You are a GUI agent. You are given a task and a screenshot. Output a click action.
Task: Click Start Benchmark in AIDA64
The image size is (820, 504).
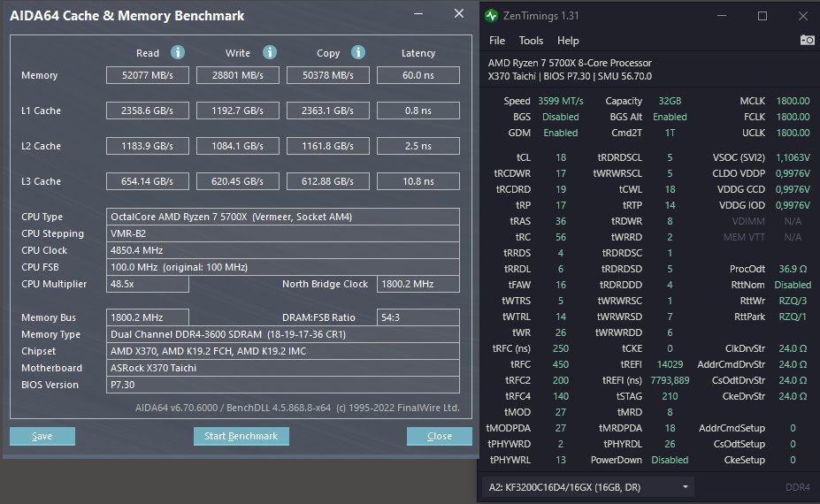coord(241,436)
